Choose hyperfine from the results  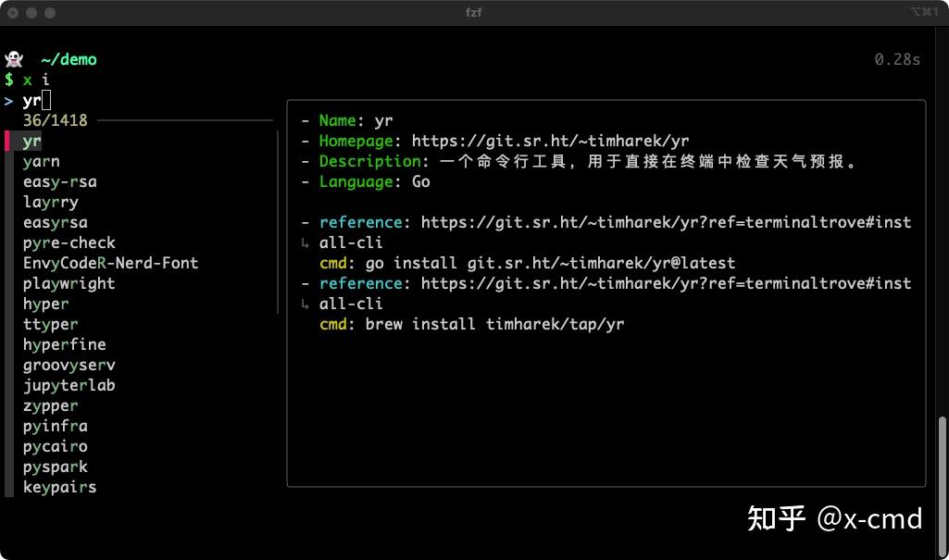point(63,344)
